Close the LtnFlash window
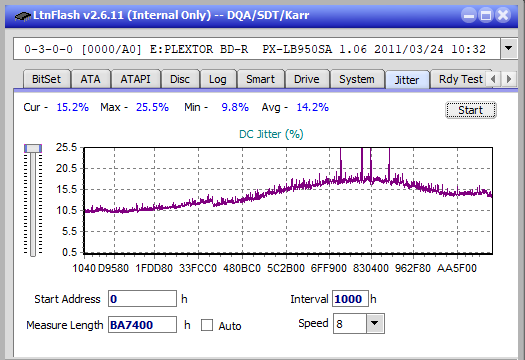Viewport: 525px width, 360px height. (503, 15)
